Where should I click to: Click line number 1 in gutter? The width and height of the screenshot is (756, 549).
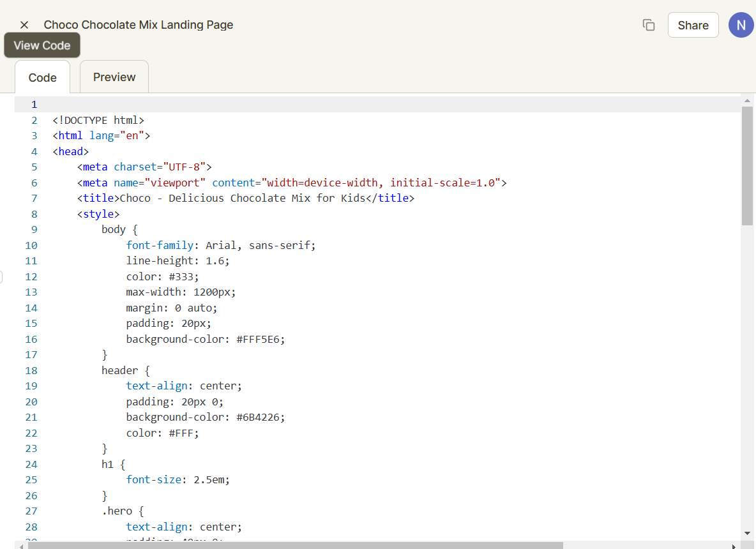pos(34,105)
